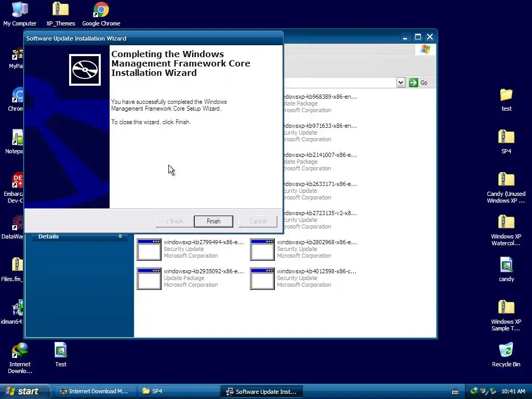Open the address bar dropdown arrow

401,83
